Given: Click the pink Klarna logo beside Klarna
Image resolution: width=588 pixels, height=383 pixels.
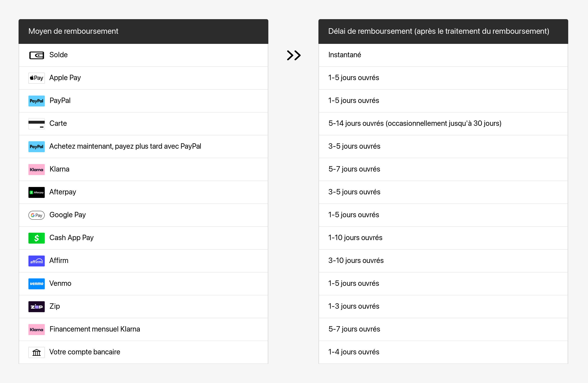Looking at the screenshot, I should tap(36, 169).
